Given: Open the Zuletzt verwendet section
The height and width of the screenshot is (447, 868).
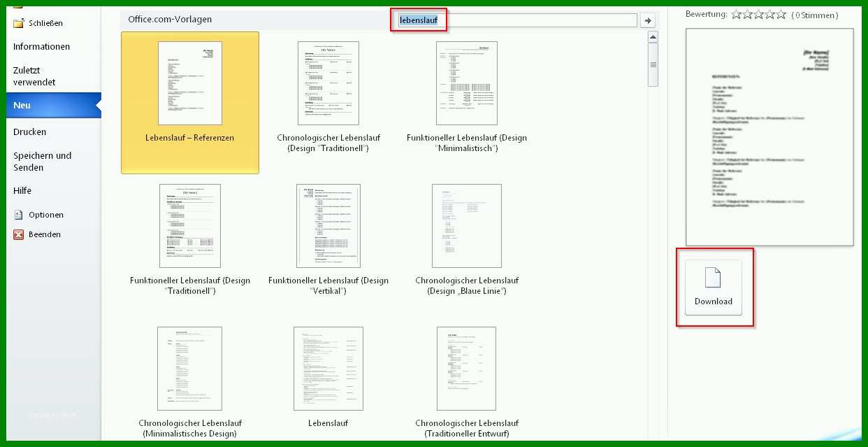Looking at the screenshot, I should (x=34, y=76).
